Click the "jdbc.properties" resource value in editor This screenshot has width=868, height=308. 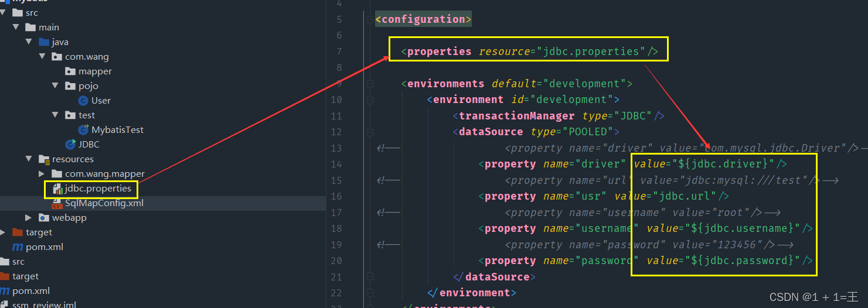[591, 52]
